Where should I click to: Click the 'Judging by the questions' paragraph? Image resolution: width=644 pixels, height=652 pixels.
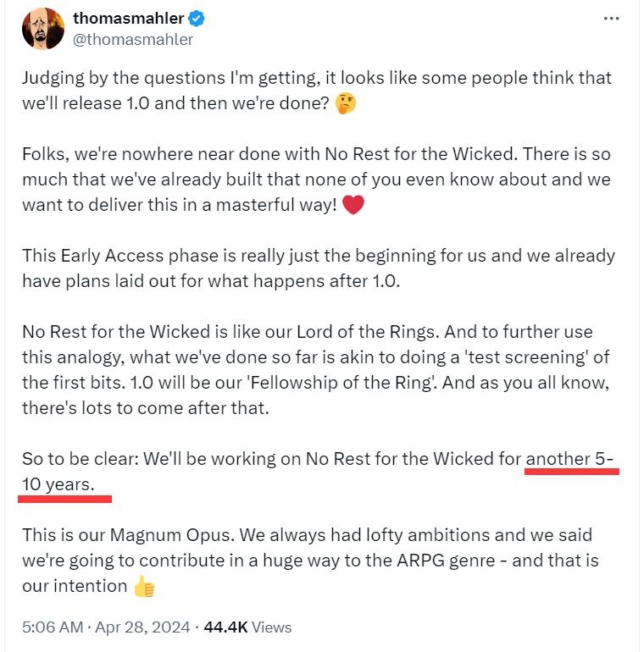coord(317,91)
